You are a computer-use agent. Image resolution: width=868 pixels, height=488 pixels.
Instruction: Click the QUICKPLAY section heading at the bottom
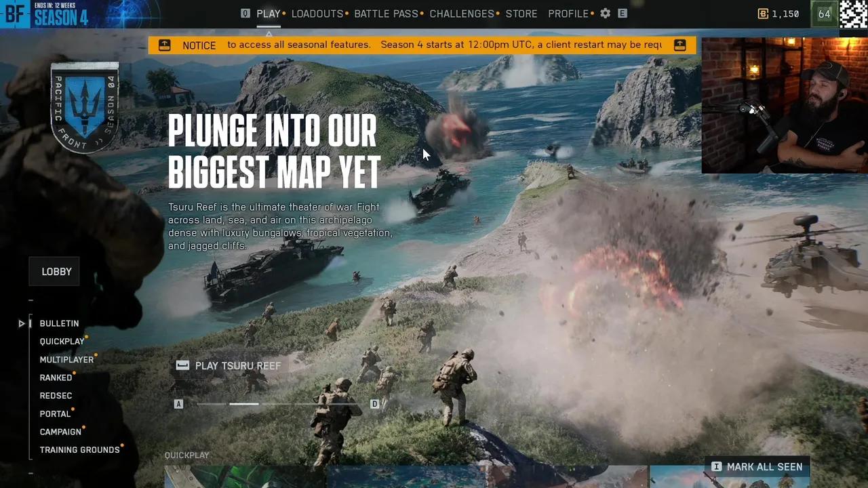186,455
